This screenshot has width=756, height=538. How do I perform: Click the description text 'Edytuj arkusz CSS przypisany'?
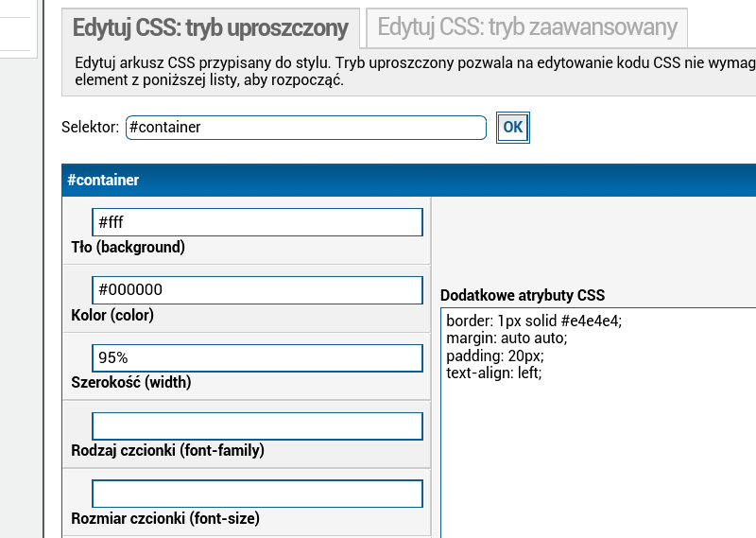coord(173,62)
